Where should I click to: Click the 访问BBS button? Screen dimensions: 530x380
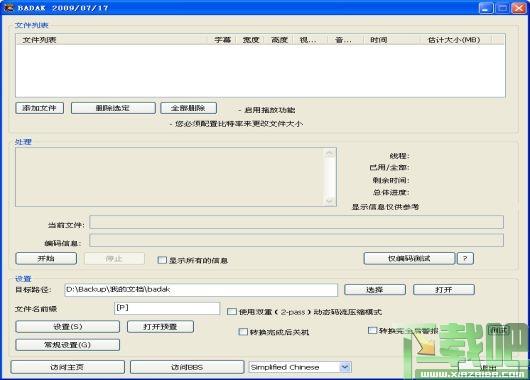pyautogui.click(x=187, y=367)
